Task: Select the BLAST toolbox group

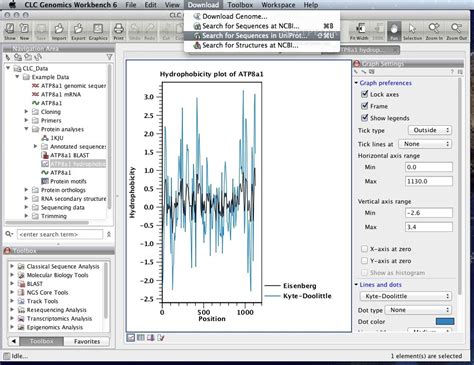Action: (x=35, y=284)
